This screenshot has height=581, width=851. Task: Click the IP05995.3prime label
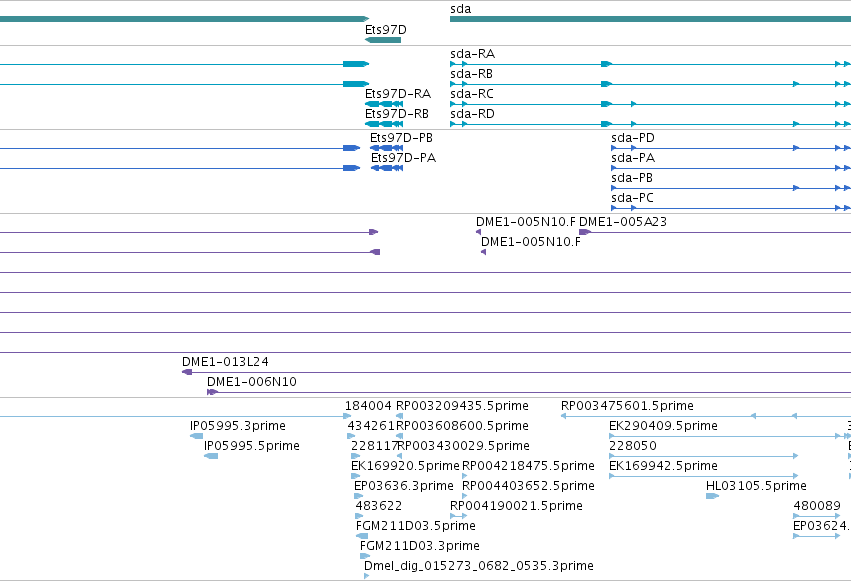(238, 426)
